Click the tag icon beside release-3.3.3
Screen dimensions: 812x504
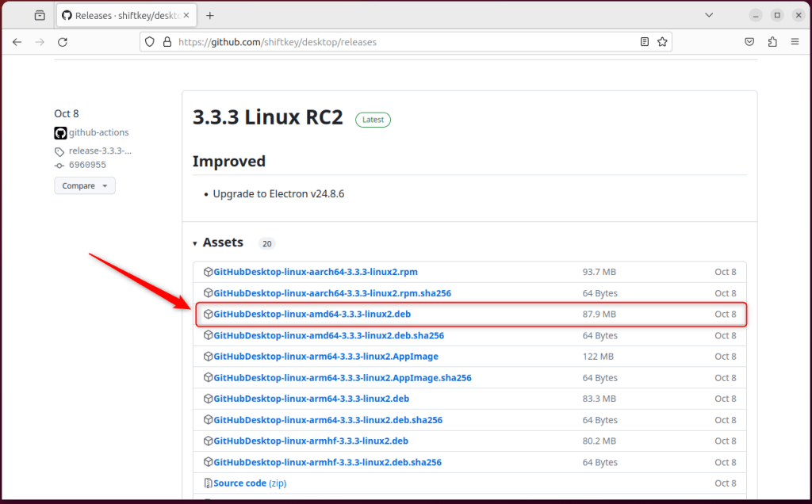click(x=59, y=150)
